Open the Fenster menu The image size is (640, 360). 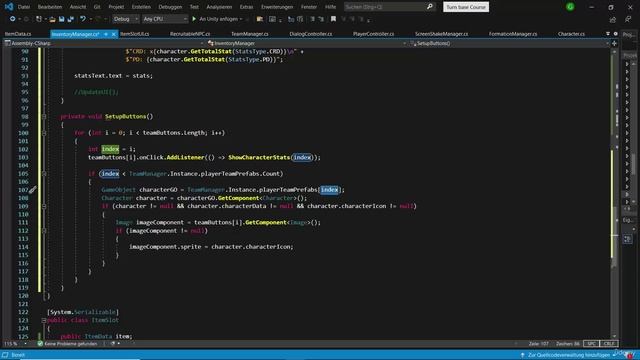click(309, 7)
